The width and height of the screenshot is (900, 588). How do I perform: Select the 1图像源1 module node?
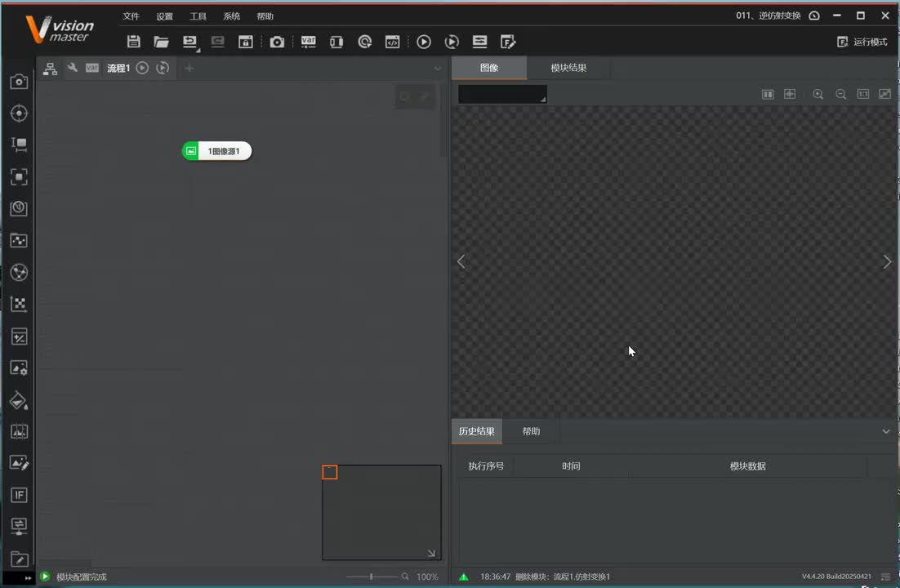click(217, 151)
